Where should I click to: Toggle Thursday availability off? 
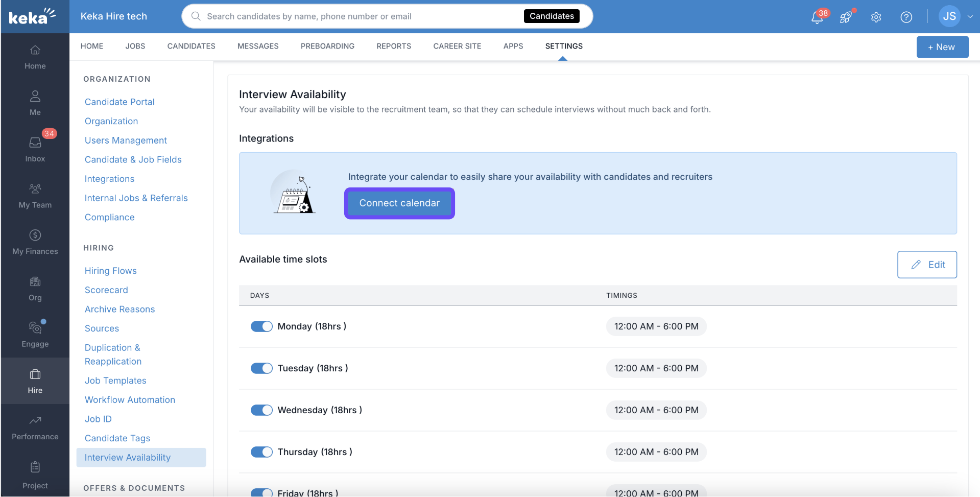(x=261, y=452)
